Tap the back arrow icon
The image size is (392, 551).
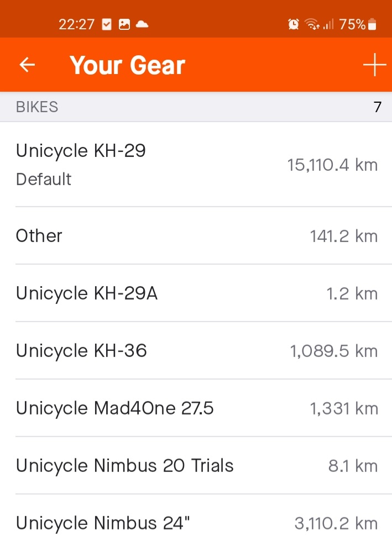[27, 65]
